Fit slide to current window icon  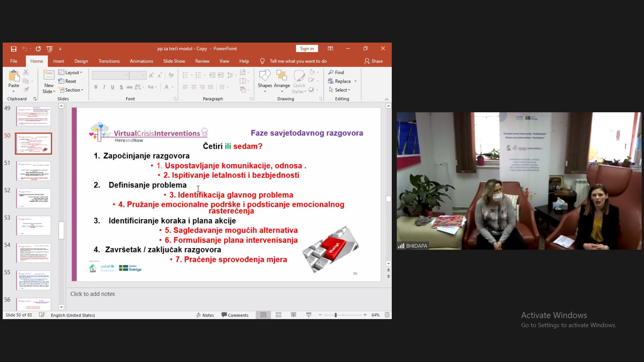[x=387, y=315]
